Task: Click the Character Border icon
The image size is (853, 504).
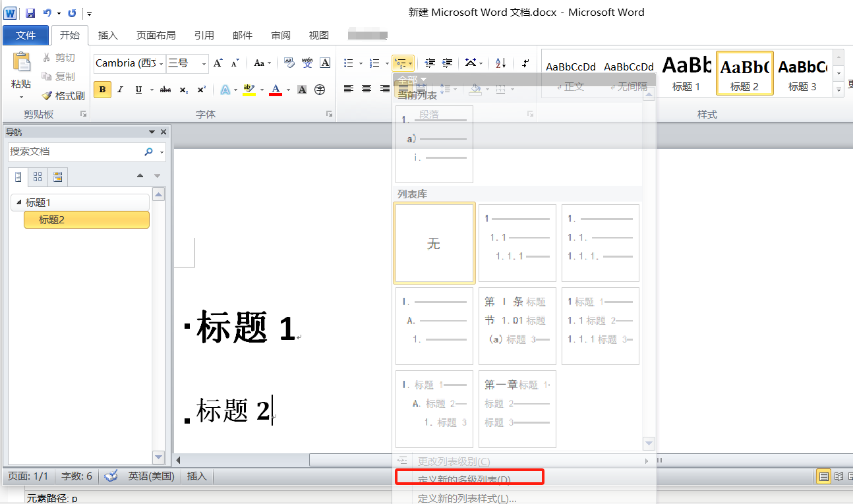Action: [x=325, y=63]
